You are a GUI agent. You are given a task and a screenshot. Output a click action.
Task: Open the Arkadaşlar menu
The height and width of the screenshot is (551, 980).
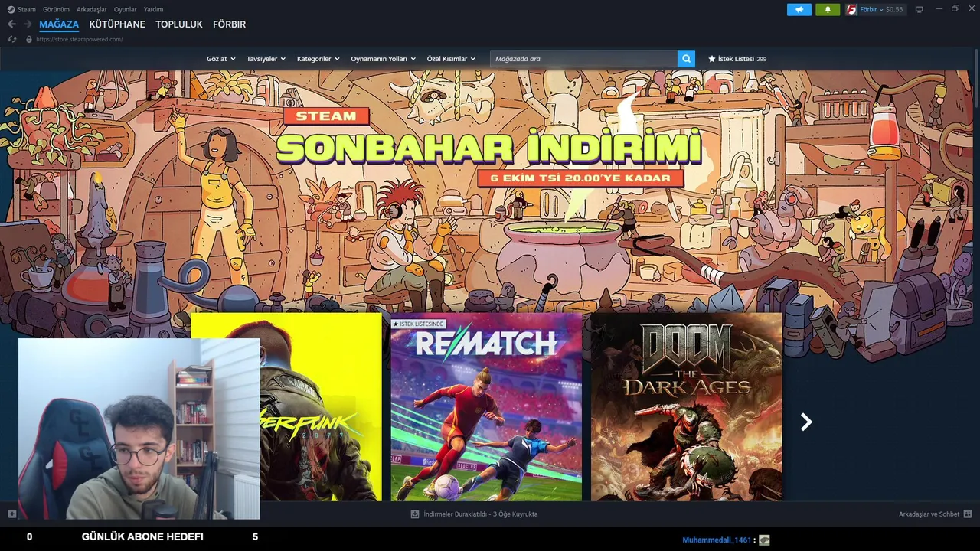pyautogui.click(x=92, y=10)
